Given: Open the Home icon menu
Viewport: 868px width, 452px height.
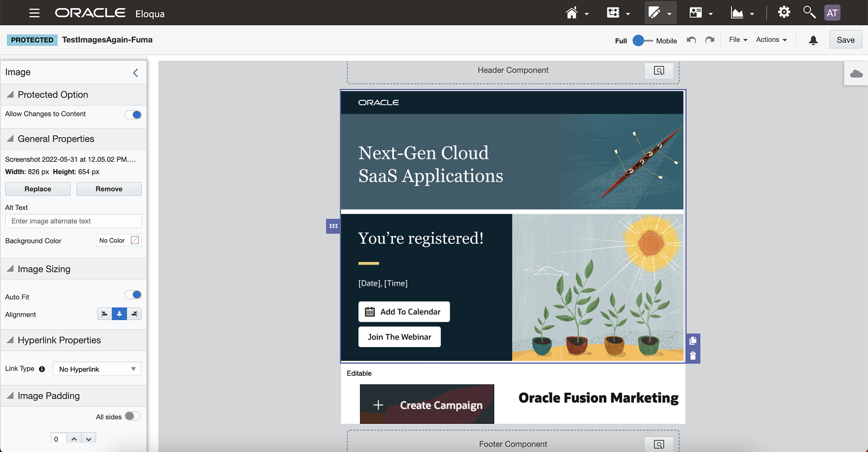Looking at the screenshot, I should [576, 13].
